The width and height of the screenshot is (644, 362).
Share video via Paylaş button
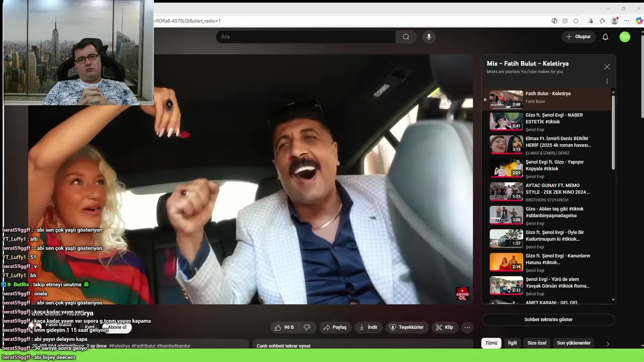click(x=335, y=327)
